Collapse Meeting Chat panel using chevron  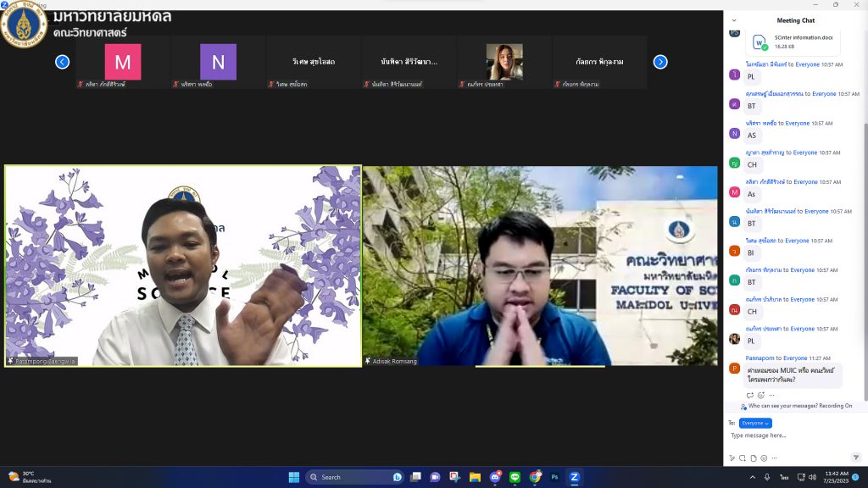pos(734,20)
